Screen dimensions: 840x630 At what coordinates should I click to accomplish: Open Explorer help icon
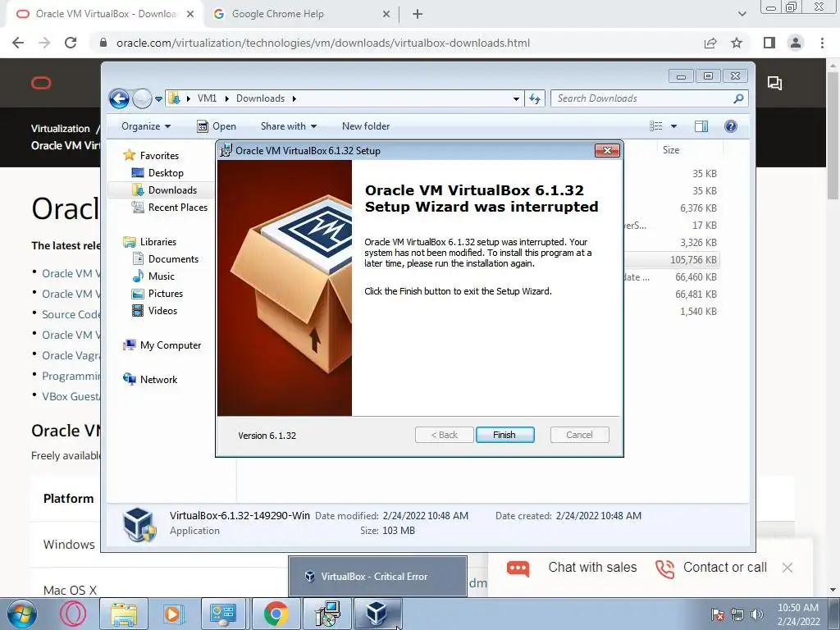point(731,126)
